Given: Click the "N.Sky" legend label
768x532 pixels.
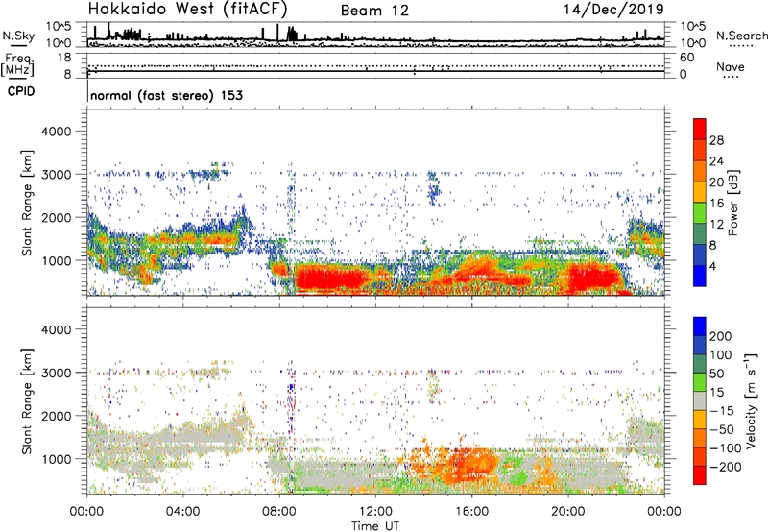Looking at the screenshot, I should click(x=18, y=36).
